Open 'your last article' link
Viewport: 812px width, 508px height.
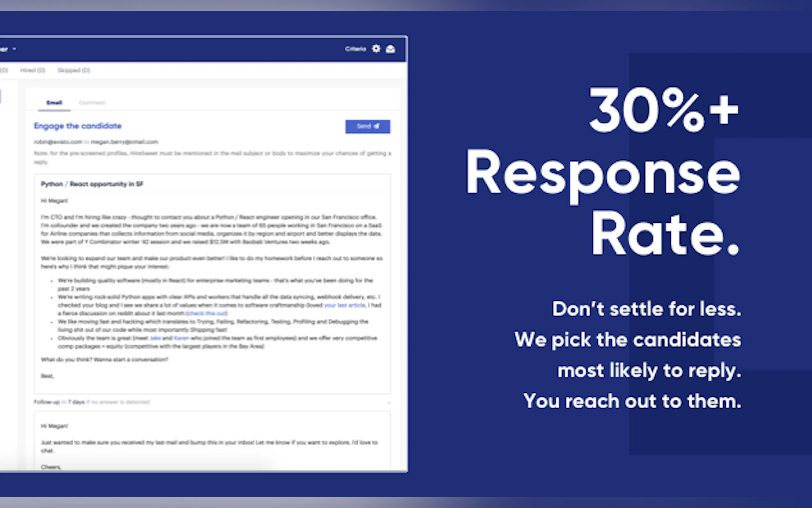[x=344, y=305]
